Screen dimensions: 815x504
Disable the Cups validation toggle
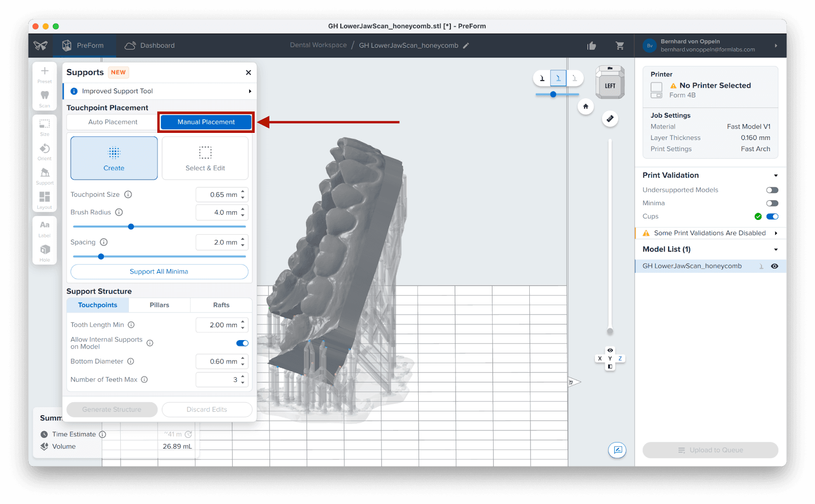pyautogui.click(x=772, y=217)
